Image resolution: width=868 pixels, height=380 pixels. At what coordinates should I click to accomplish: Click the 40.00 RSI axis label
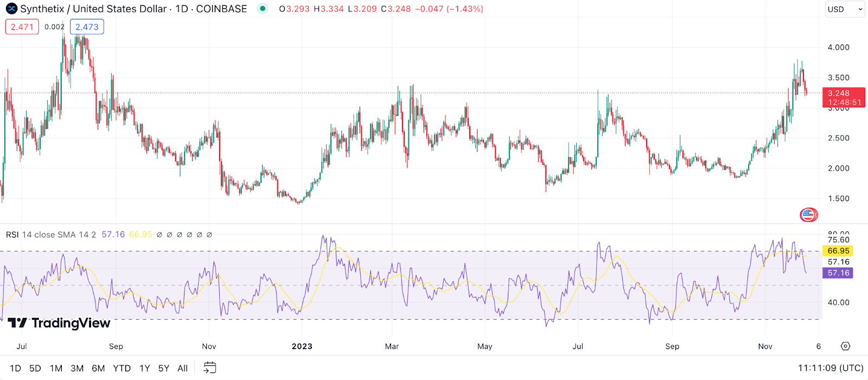(838, 302)
